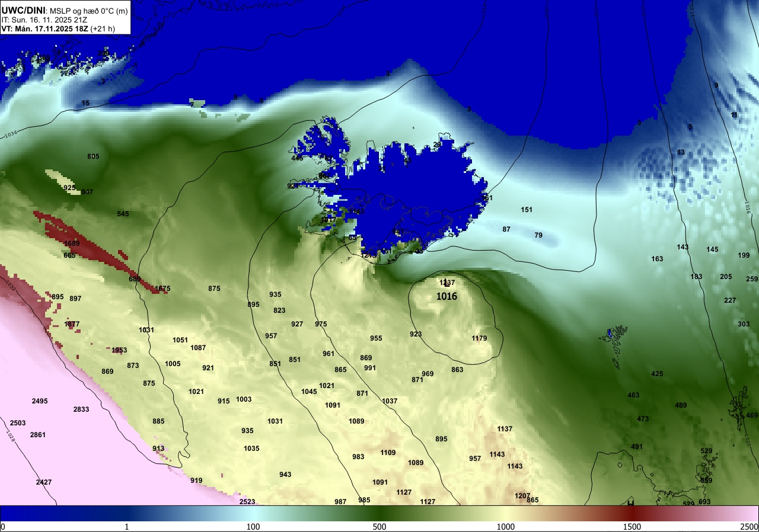This screenshot has width=759, height=532.
Task: Click the 500 label on colour scale
Action: coord(379,527)
